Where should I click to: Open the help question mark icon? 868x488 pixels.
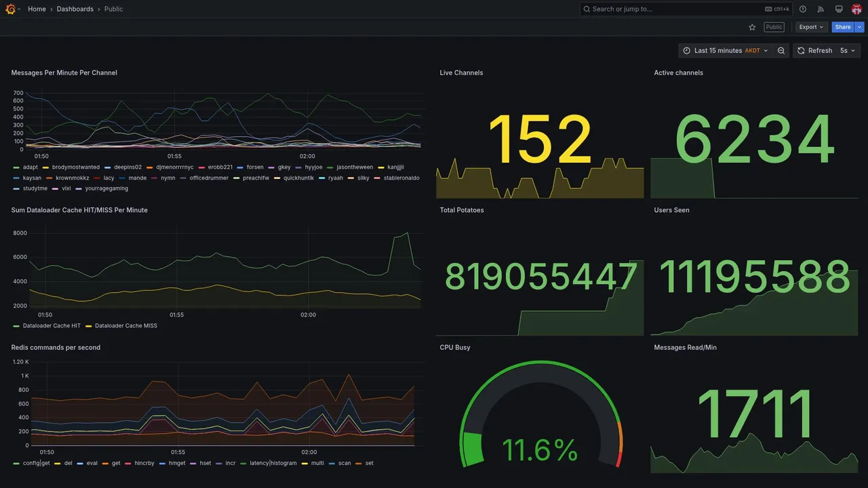click(803, 9)
